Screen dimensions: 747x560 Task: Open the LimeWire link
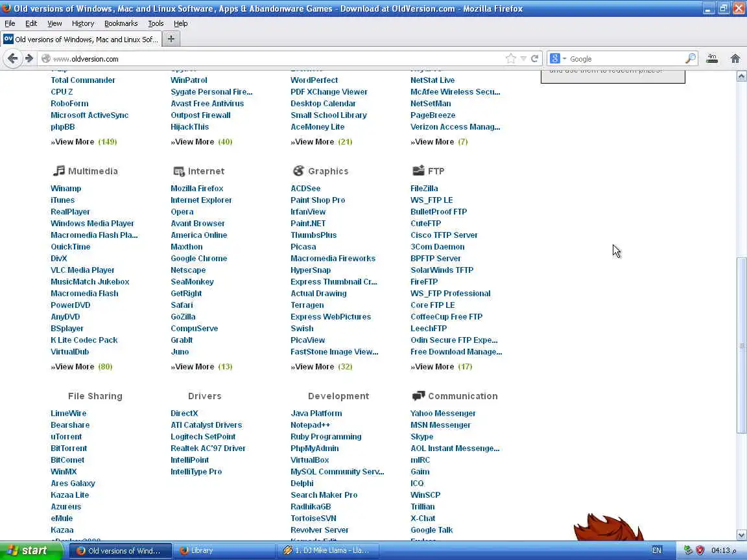[69, 414]
